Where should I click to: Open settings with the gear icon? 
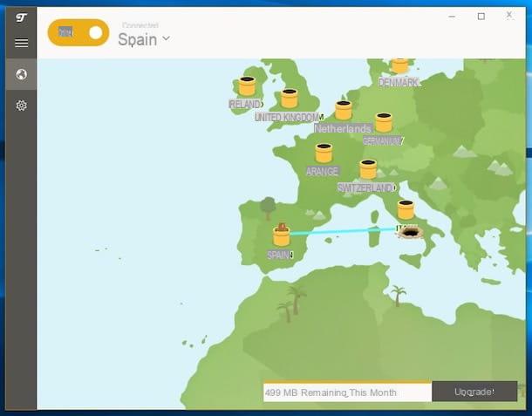[x=21, y=106]
